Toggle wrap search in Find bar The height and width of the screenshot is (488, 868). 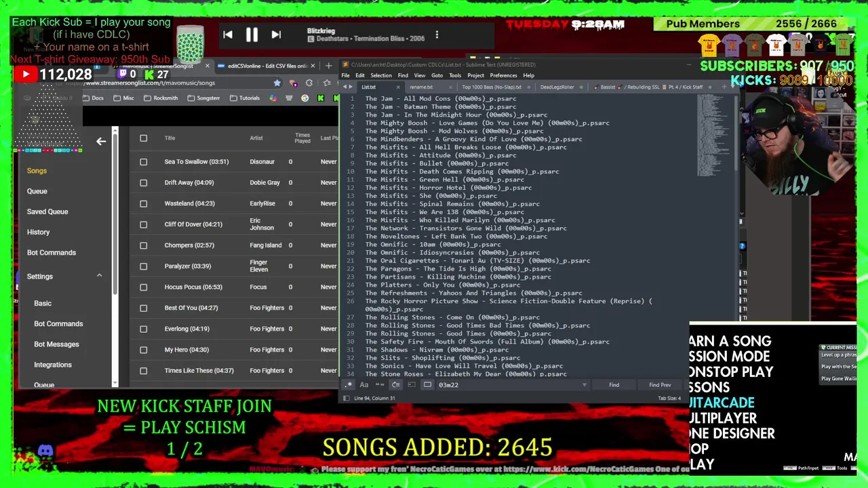[395, 385]
